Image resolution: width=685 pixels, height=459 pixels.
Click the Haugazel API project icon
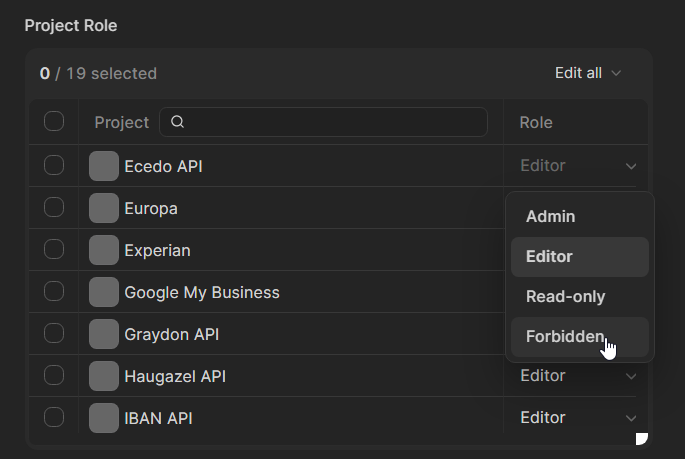point(104,376)
